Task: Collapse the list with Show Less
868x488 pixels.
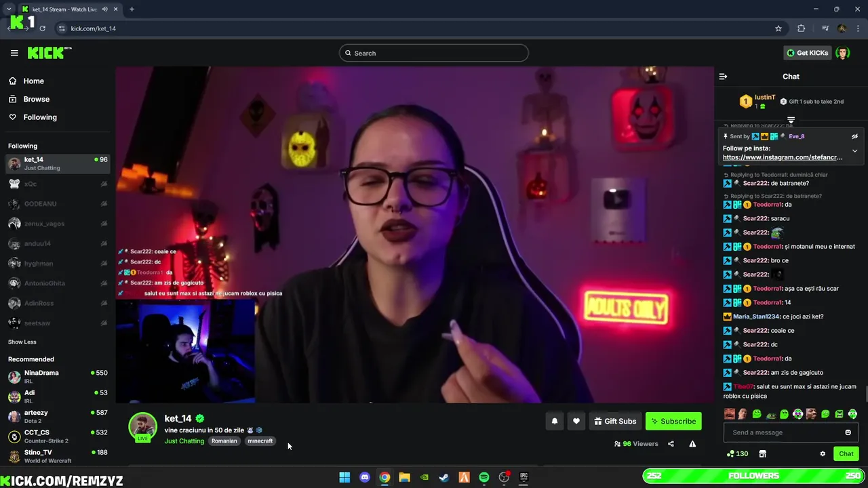Action: 22,342
